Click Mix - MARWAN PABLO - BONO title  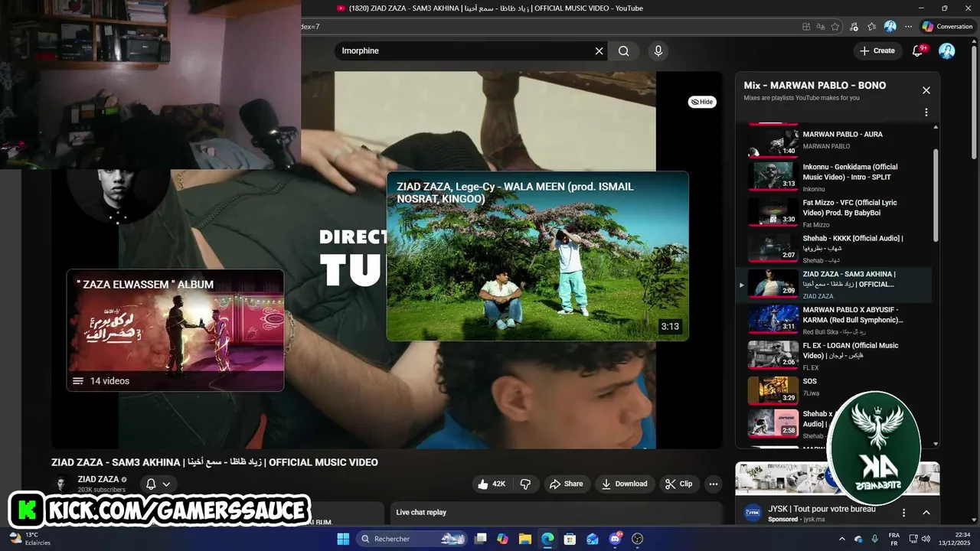[815, 86]
